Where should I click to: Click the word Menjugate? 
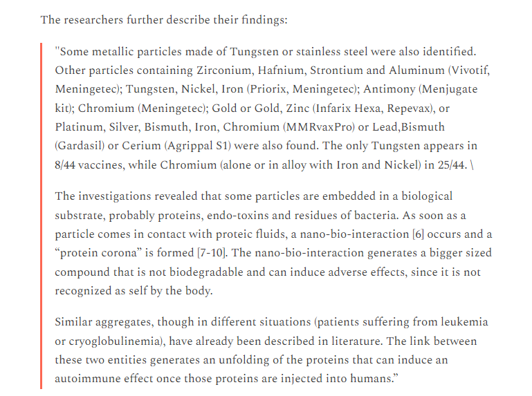tap(441, 89)
